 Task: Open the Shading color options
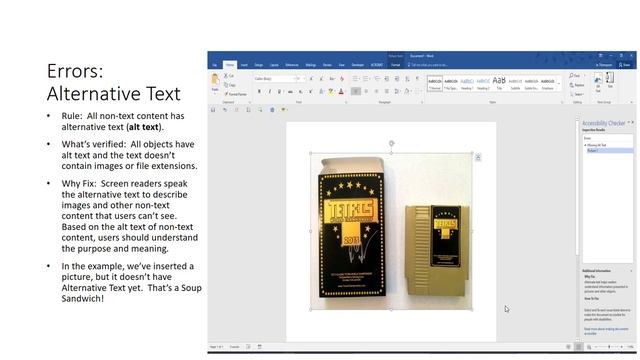click(407, 91)
